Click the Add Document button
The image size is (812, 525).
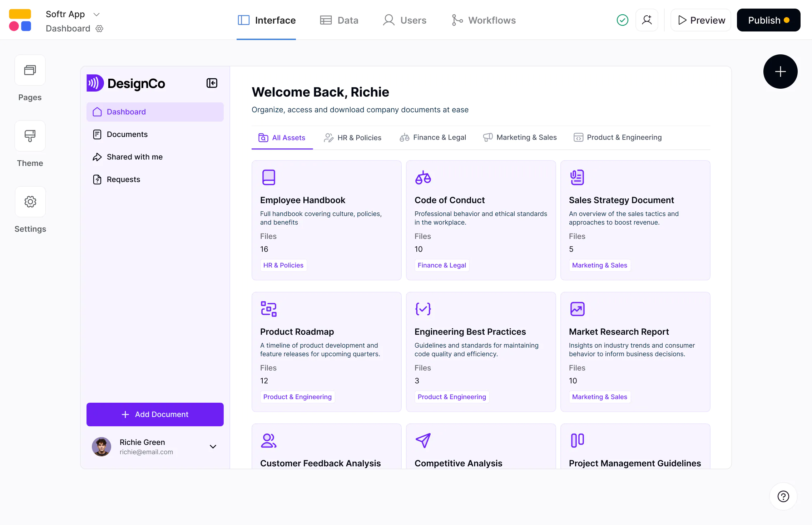155,414
